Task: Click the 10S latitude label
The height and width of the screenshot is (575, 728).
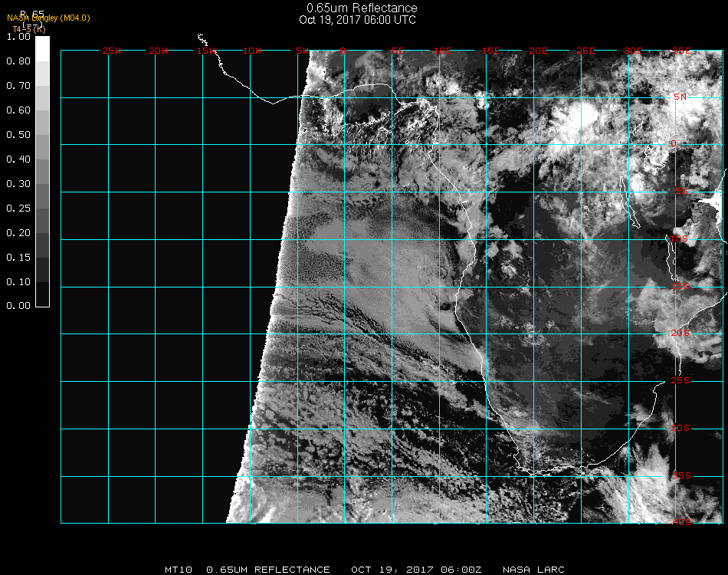Action: click(x=680, y=239)
